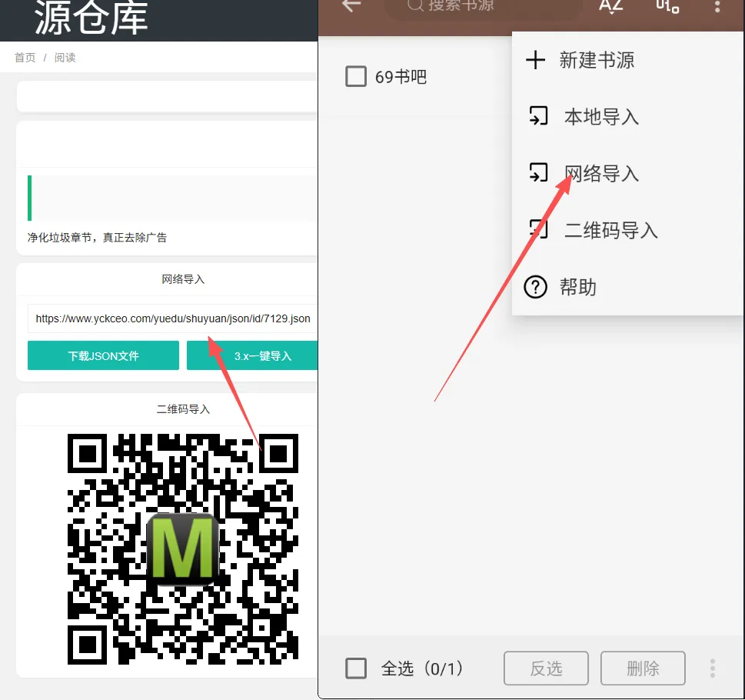This screenshot has width=745, height=700.
Task: Select the New book source menu item
Action: 627,60
